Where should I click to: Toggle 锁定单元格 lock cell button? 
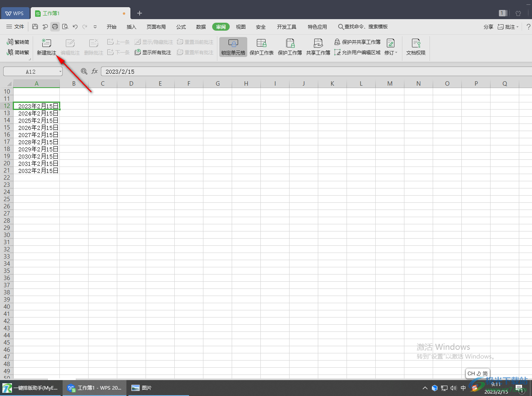pos(233,47)
